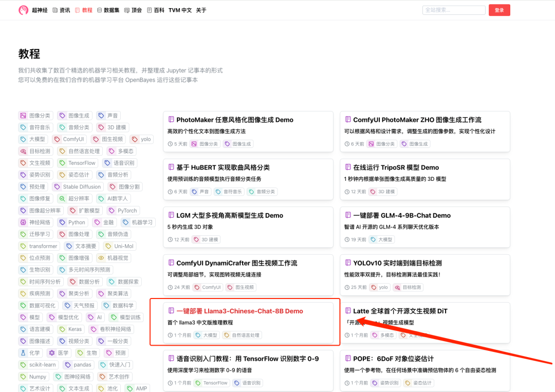The height and width of the screenshot is (392, 555).
Task: Focus the 全站搜索 site search field
Action: tap(454, 10)
